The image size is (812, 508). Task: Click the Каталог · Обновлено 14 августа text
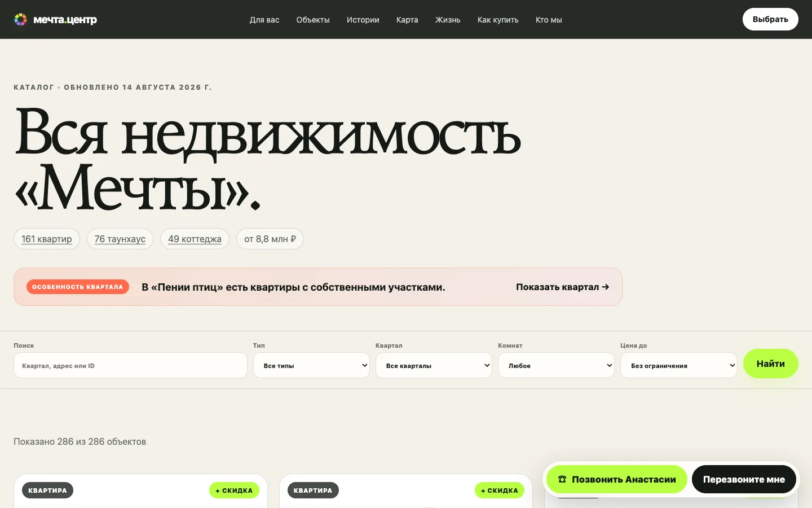point(113,87)
